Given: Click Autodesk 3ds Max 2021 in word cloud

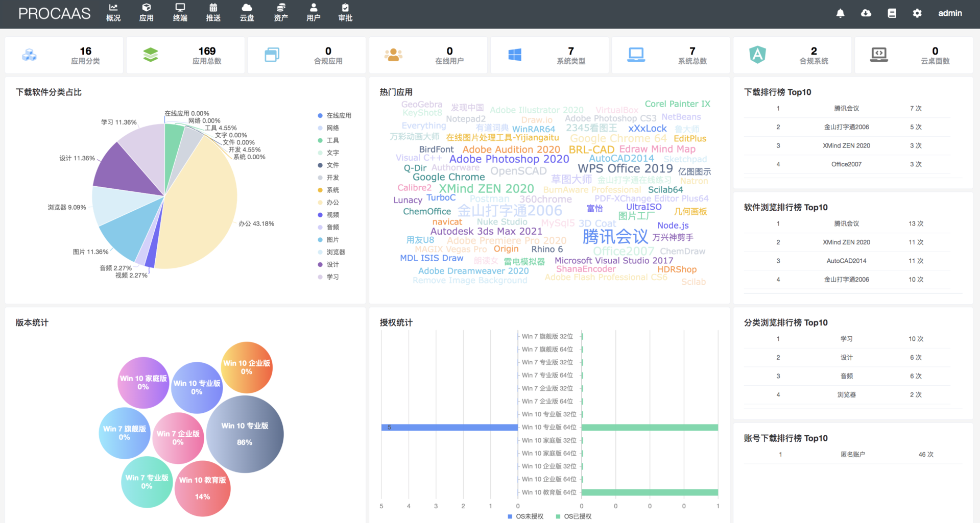Looking at the screenshot, I should click(486, 231).
